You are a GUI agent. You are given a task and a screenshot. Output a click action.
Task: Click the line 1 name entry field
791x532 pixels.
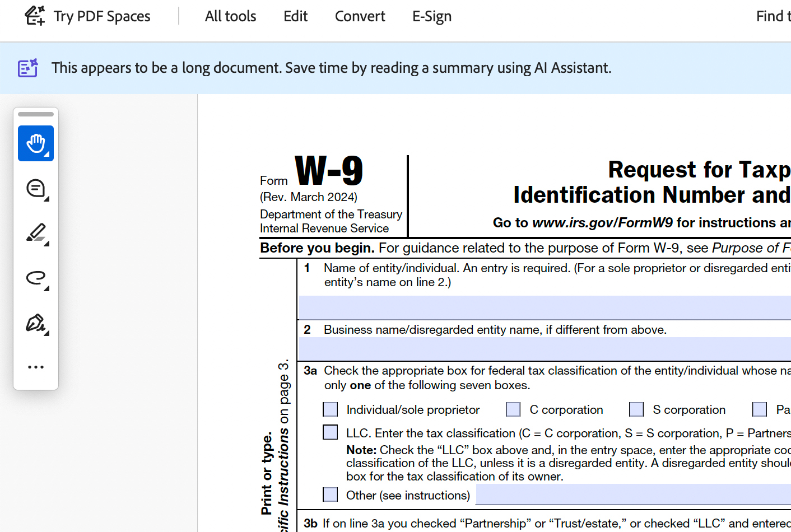545,307
